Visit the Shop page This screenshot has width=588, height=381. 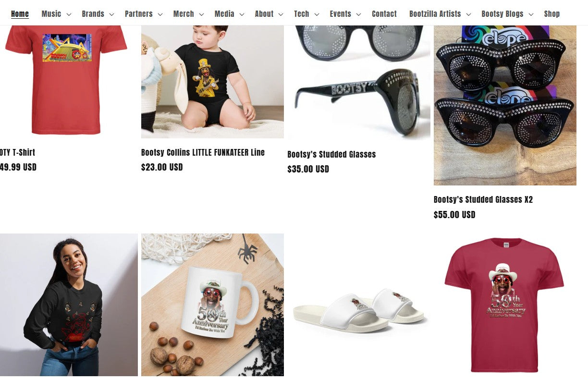coord(551,14)
